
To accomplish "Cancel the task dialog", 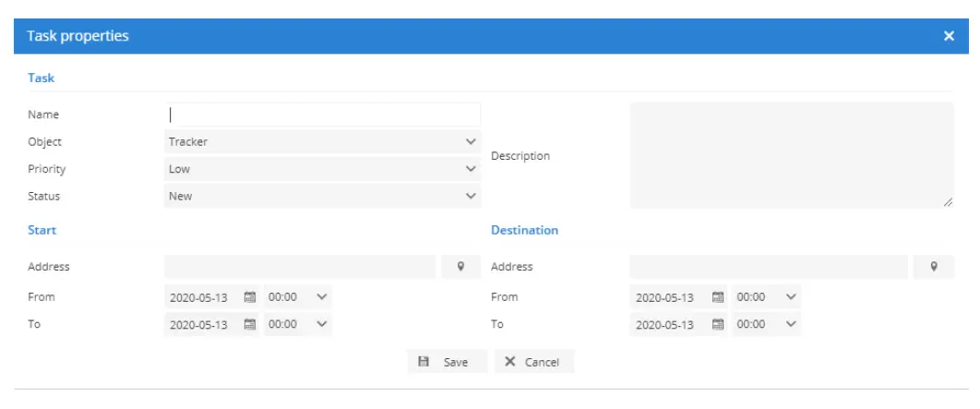I will point(533,362).
